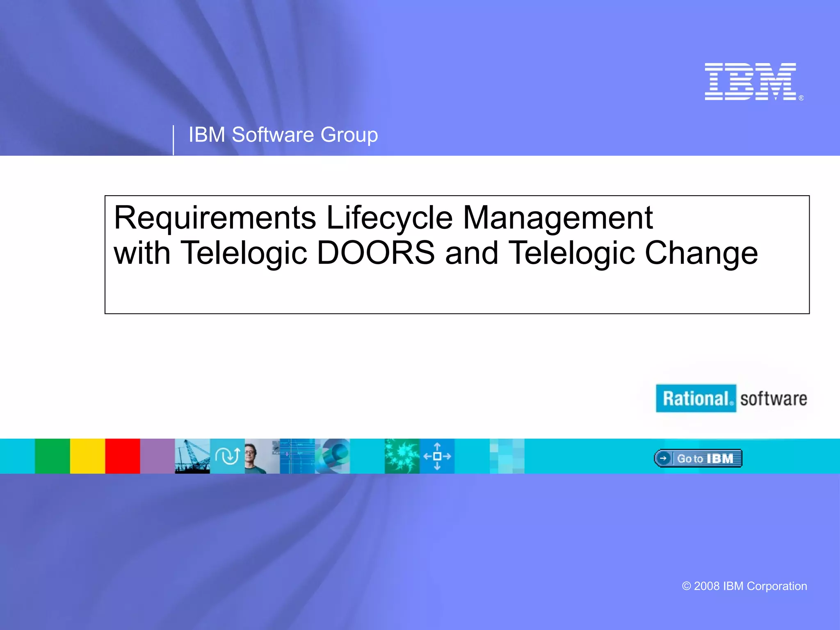The width and height of the screenshot is (840, 630).
Task: Click the Go to IBM button
Action: point(698,458)
